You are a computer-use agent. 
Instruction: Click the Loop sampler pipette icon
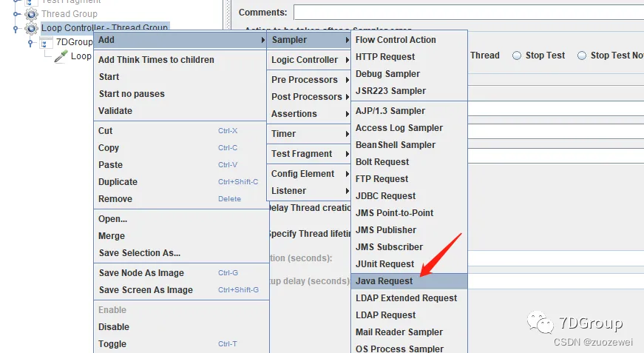(61, 56)
